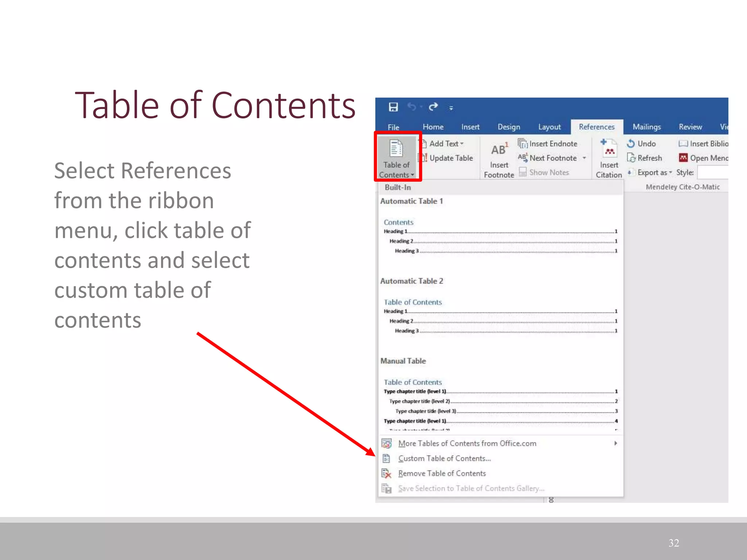Switch to the Mailings tab
The image size is (747, 560).
tap(647, 127)
